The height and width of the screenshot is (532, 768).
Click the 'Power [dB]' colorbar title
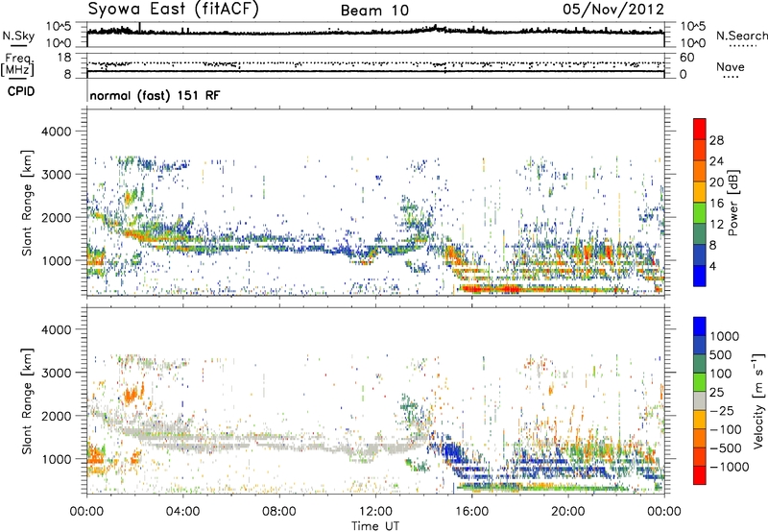pyautogui.click(x=733, y=203)
